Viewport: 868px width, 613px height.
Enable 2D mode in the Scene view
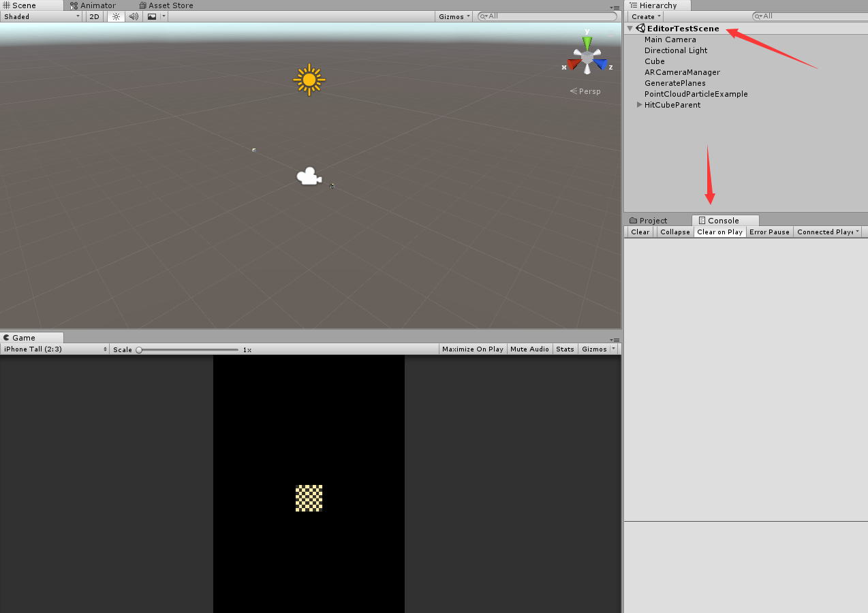click(93, 16)
